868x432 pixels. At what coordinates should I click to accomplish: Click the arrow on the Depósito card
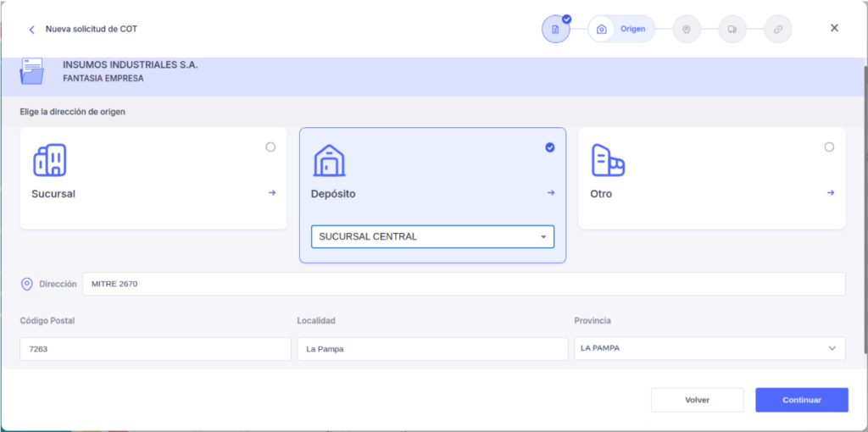551,192
